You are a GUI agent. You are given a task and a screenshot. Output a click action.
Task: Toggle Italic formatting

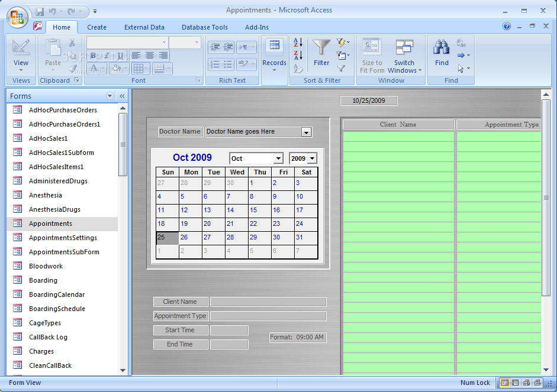point(107,56)
